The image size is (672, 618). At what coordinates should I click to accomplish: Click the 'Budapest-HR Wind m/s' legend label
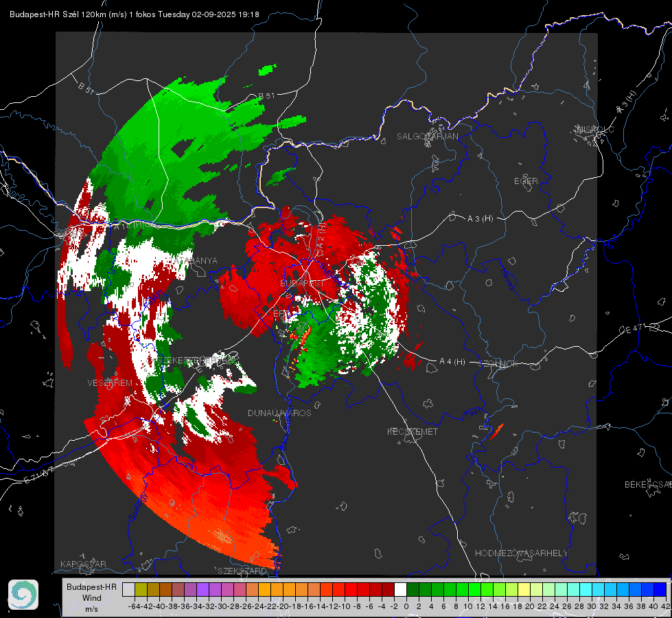92,597
